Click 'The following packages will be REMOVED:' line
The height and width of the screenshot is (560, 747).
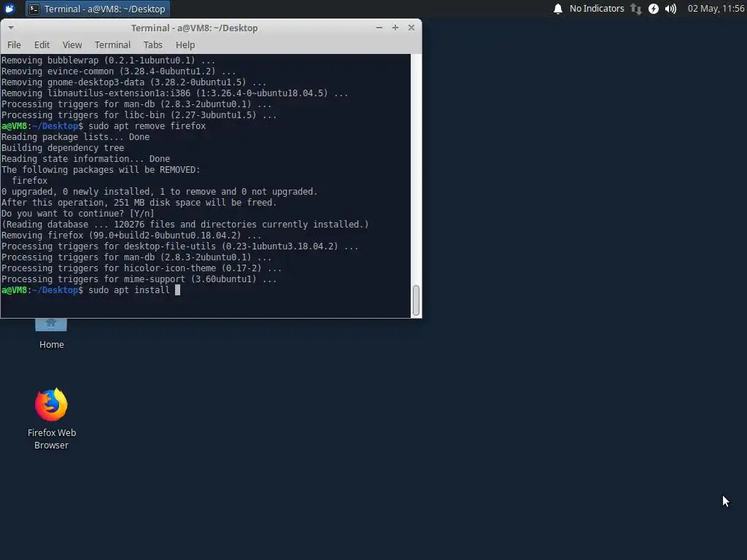point(101,169)
